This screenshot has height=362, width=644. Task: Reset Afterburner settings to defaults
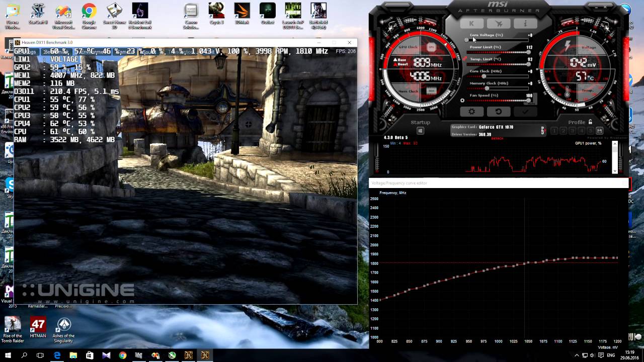point(499,112)
